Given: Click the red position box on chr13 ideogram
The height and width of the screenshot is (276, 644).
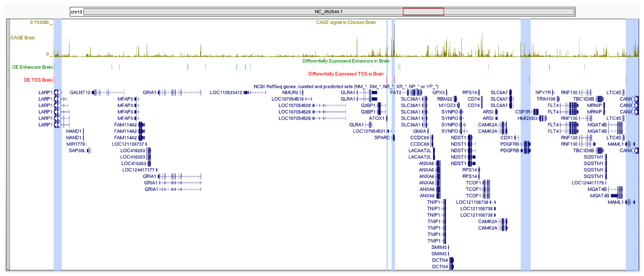Looking at the screenshot, I should 423,12.
